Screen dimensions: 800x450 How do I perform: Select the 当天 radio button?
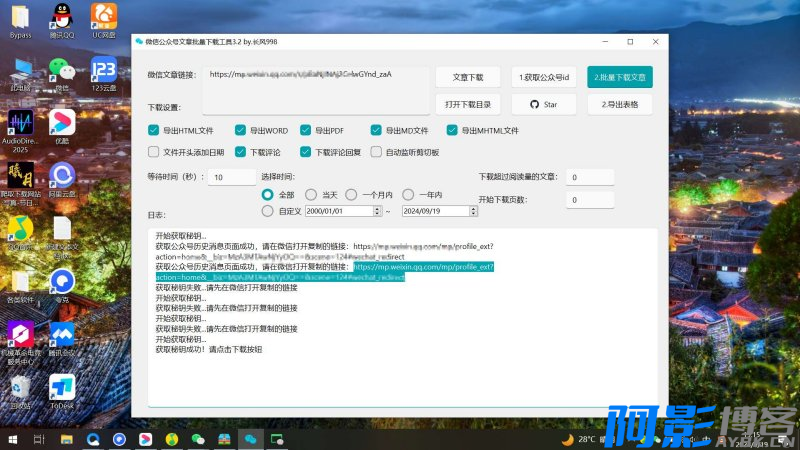pyautogui.click(x=311, y=194)
